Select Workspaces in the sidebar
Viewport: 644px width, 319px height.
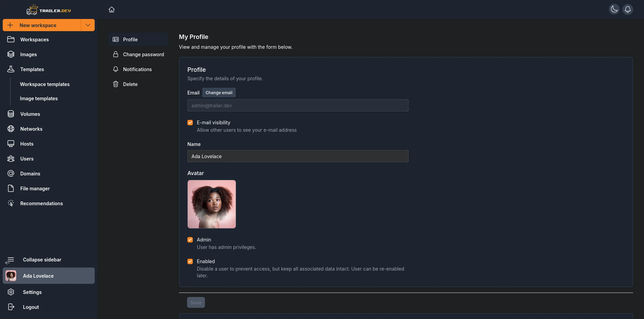[34, 39]
